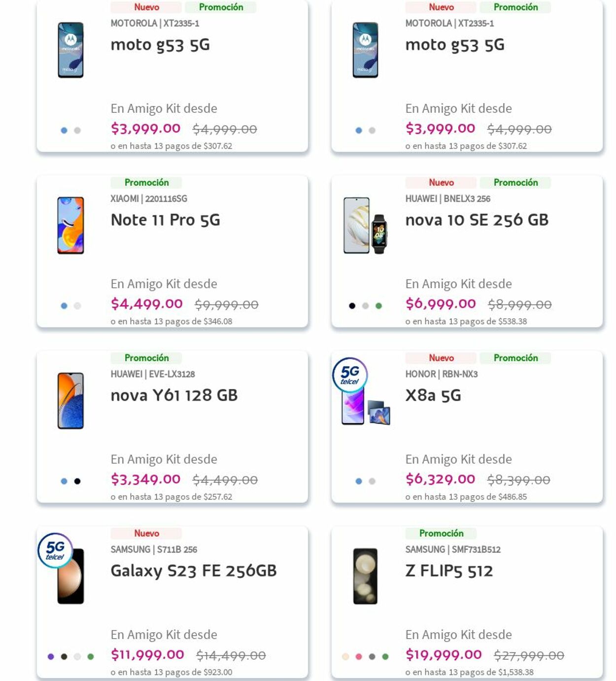Click the Z FLIP5 512 phone image
The image size is (616, 681).
[365, 576]
